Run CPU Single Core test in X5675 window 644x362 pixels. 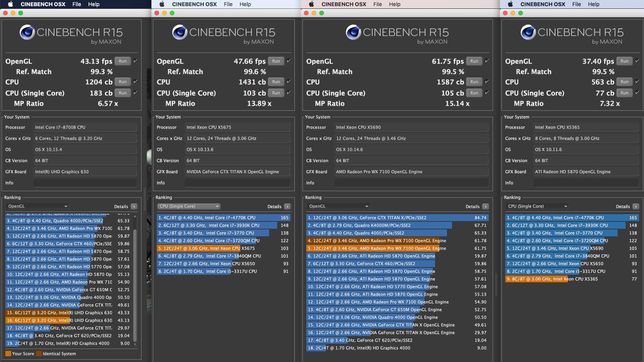276,93
